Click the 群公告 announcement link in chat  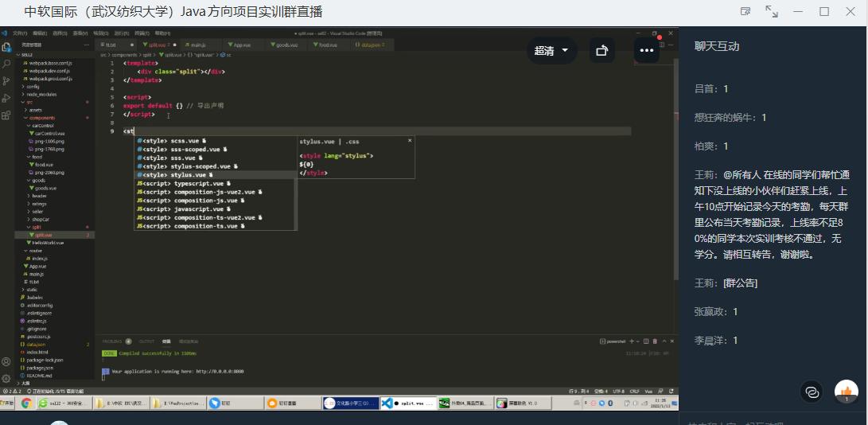[x=739, y=283]
